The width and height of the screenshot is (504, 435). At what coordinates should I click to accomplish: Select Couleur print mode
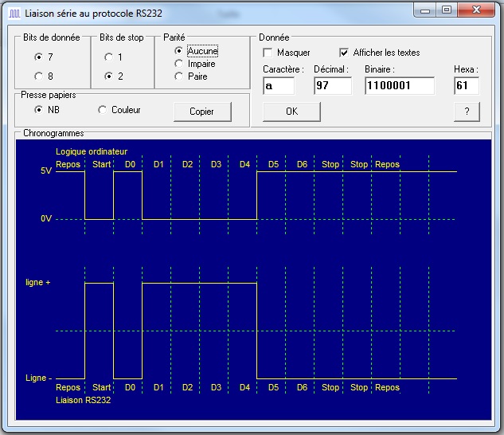coord(102,110)
